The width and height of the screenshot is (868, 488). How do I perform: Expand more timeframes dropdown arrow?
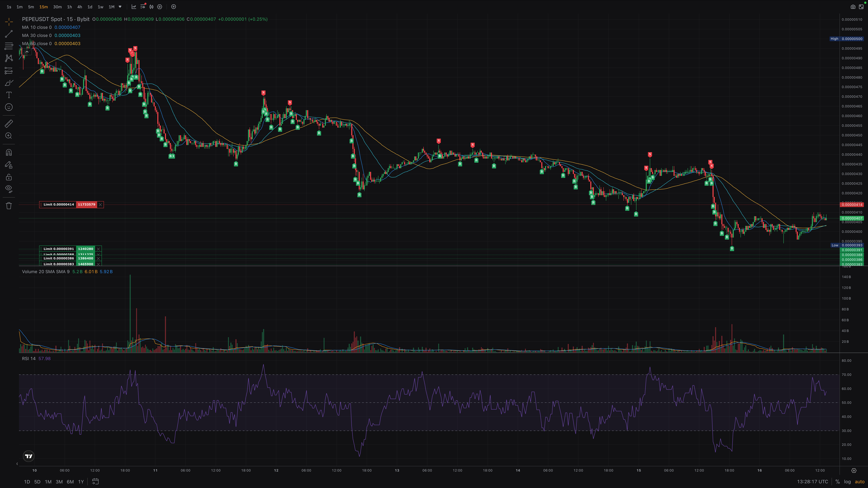pyautogui.click(x=120, y=7)
